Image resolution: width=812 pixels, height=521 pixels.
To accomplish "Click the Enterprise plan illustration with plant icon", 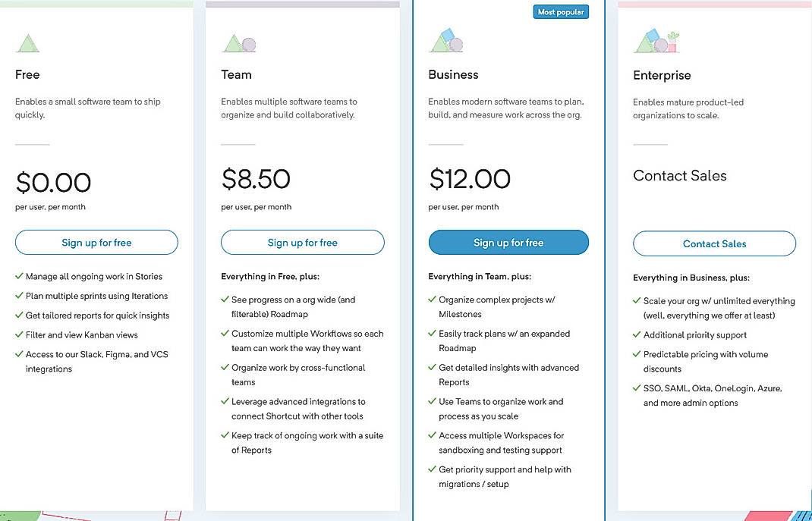I will 655,43.
